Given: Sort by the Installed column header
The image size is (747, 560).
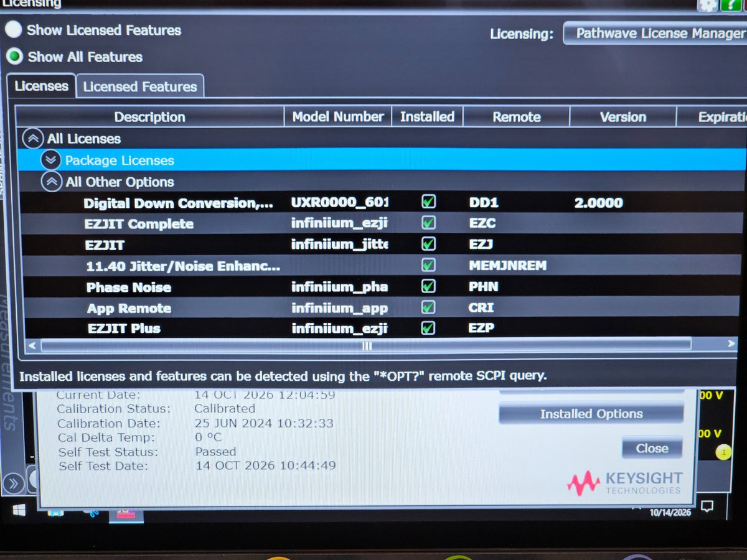Looking at the screenshot, I should click(427, 116).
